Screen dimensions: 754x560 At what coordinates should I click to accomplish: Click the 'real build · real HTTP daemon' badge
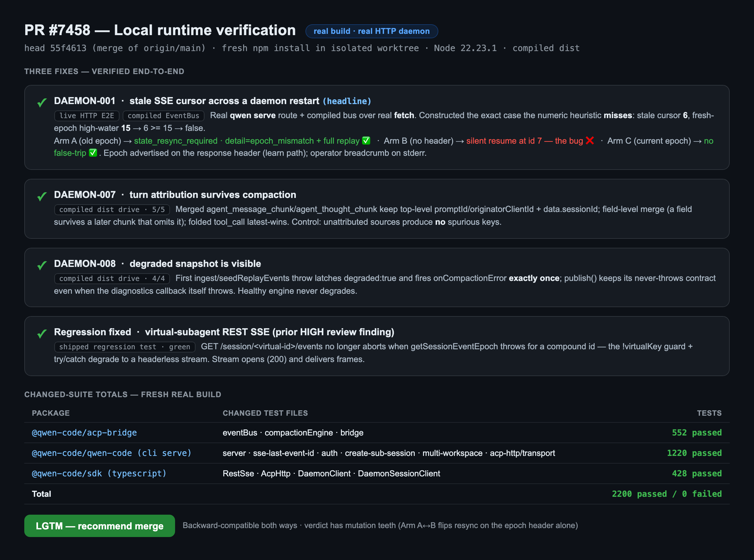[371, 31]
